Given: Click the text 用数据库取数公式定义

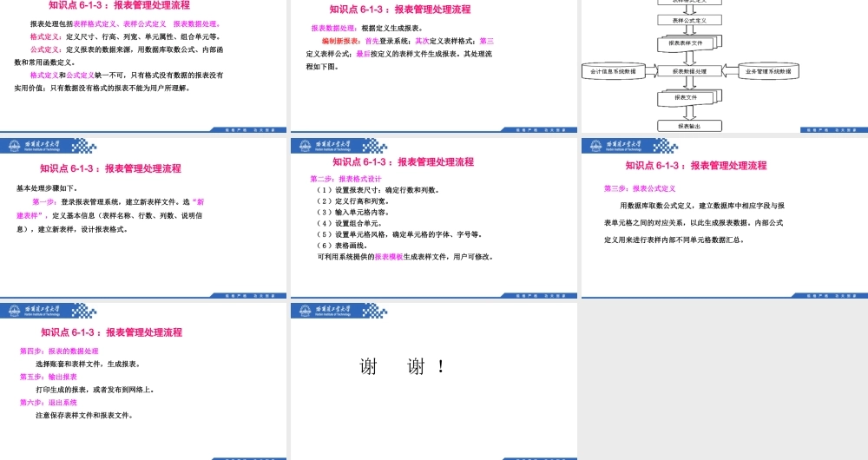Looking at the screenshot, I should (x=655, y=206).
